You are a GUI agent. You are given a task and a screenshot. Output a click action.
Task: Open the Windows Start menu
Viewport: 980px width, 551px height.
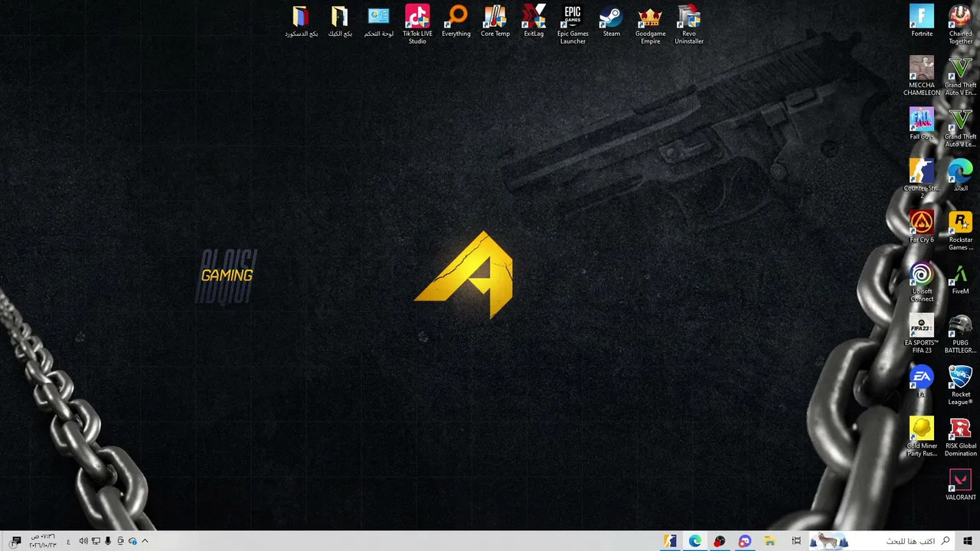pos(968,541)
